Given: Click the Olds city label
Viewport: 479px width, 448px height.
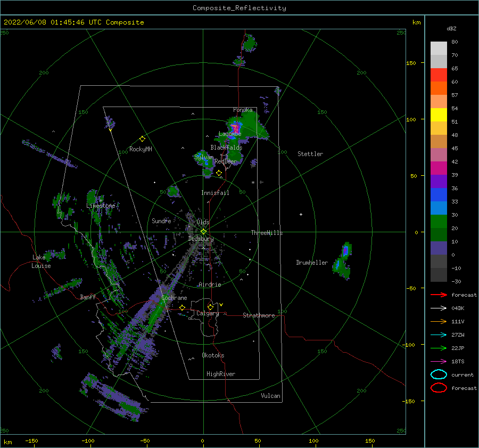Looking at the screenshot, I should tap(203, 222).
